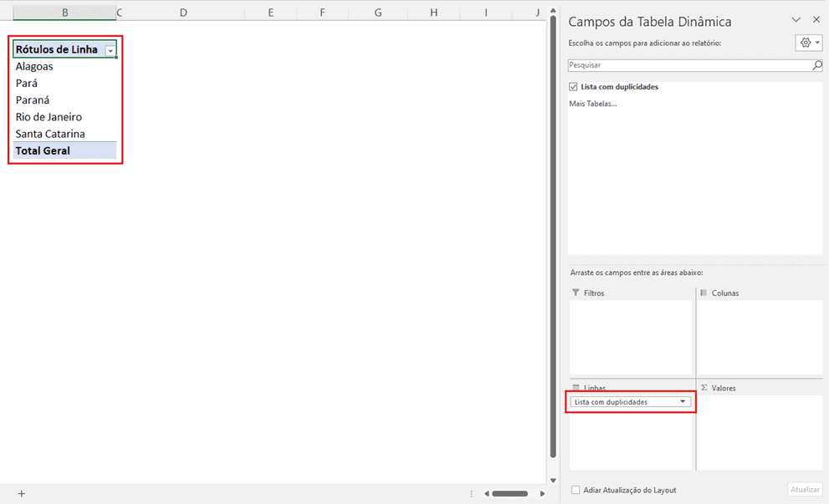
Task: Select column D header
Action: (183, 13)
